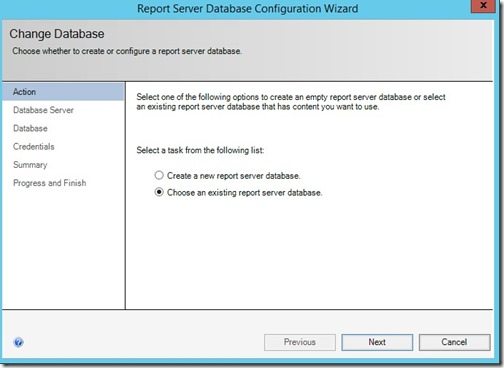This screenshot has height=368, width=504.
Task: Go to Database Server step
Action: click(43, 110)
